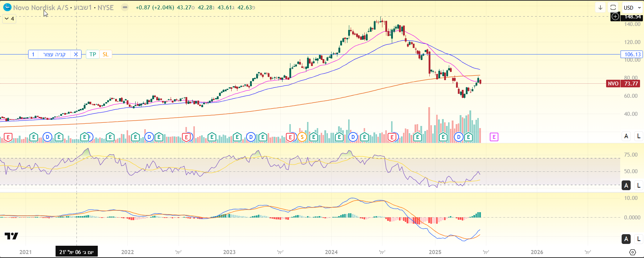Click the gray market status minus icon
The height and width of the screenshot is (258, 644).
[x=124, y=7]
